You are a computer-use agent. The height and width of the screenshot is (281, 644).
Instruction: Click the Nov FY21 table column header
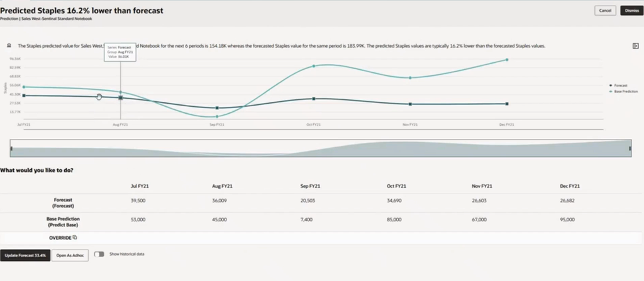pyautogui.click(x=482, y=186)
